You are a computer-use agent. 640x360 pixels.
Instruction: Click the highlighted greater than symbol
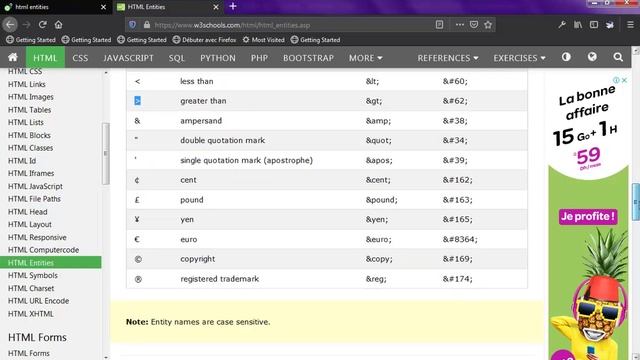(138, 101)
